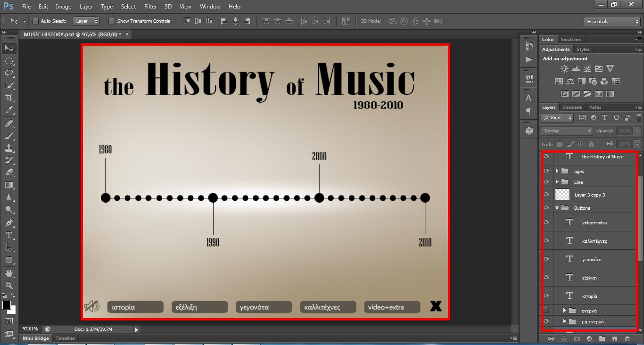
Task: Open the History panel icon
Action: pos(529,46)
